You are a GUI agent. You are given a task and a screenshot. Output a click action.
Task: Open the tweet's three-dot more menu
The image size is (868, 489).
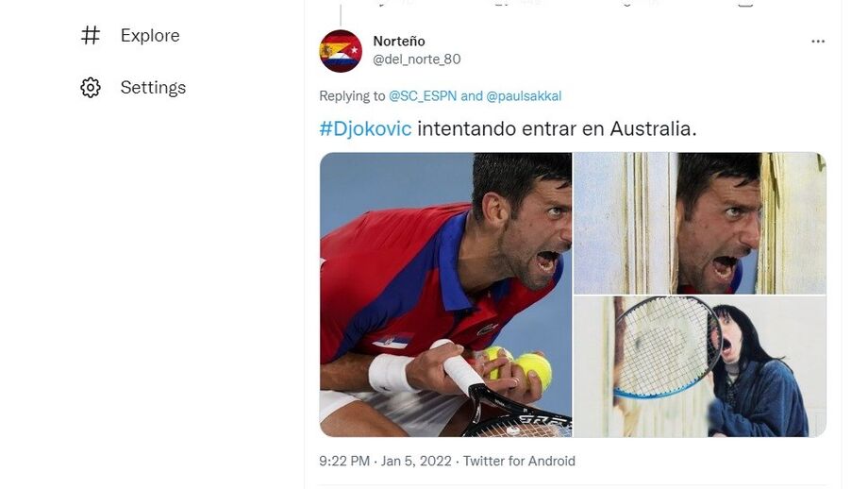click(818, 42)
